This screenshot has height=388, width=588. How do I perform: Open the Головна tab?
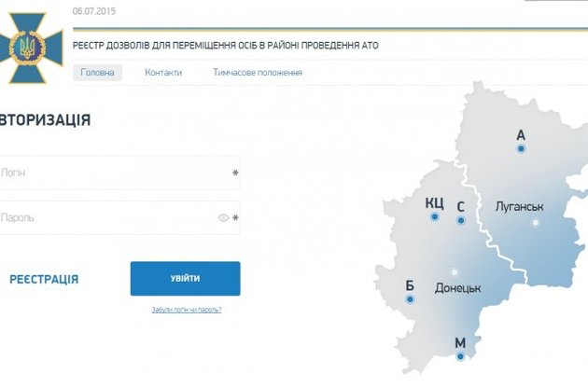[97, 73]
